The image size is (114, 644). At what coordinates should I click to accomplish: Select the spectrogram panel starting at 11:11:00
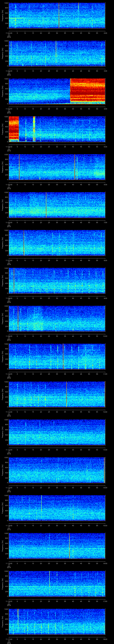pos(57,394)
